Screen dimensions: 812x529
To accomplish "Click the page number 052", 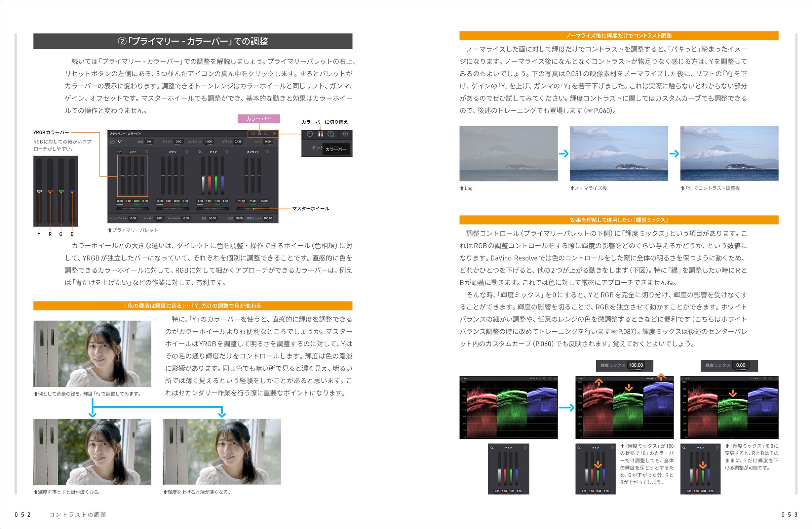I will pyautogui.click(x=22, y=514).
